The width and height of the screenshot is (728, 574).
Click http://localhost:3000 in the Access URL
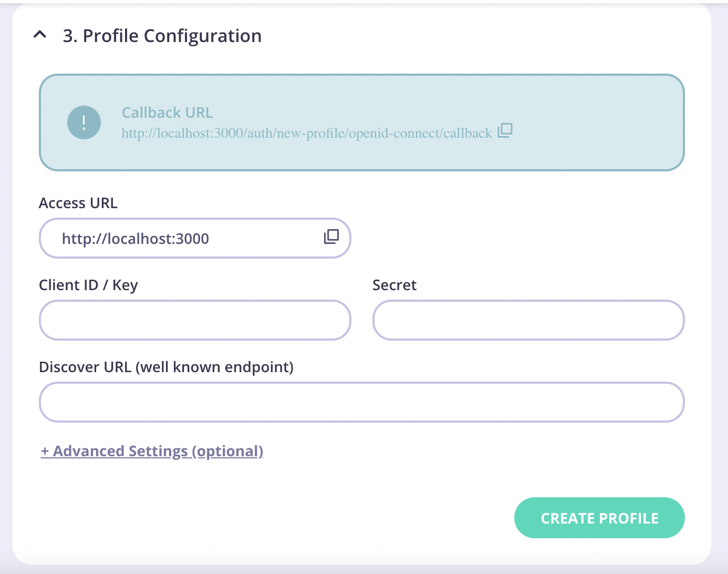click(135, 238)
